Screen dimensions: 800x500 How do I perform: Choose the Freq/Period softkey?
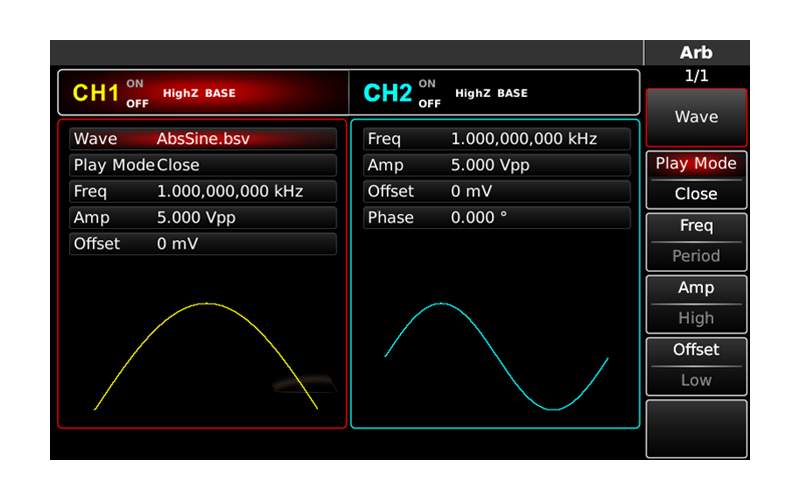pyautogui.click(x=696, y=242)
